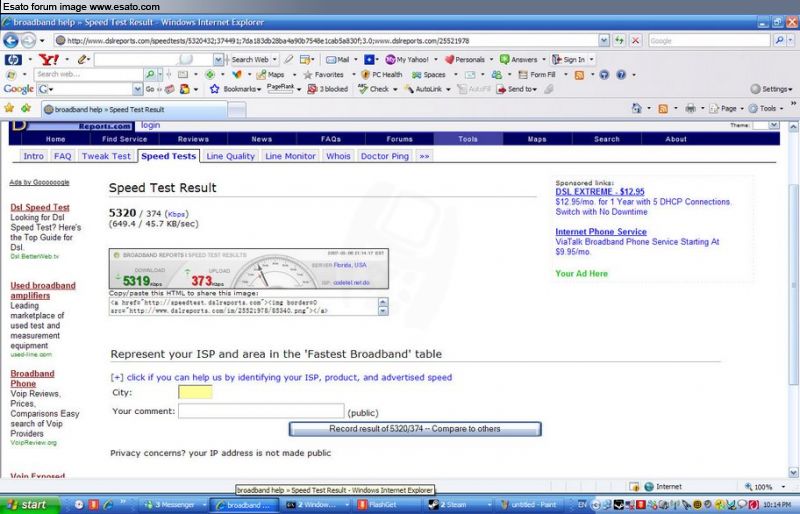This screenshot has height=514, width=800.
Task: Click the DSL EXTREME - $12.95 link
Action: pos(600,192)
